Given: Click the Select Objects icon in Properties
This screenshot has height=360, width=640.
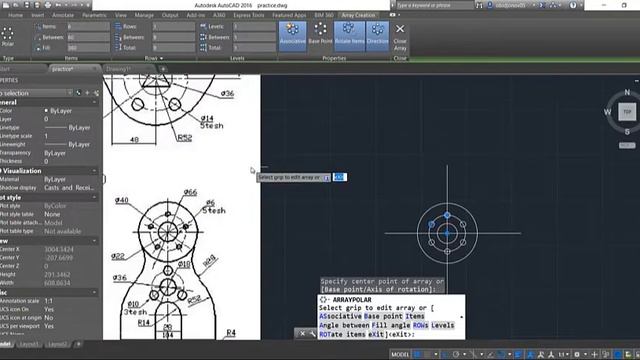Looking at the screenshot, I should [x=87, y=93].
